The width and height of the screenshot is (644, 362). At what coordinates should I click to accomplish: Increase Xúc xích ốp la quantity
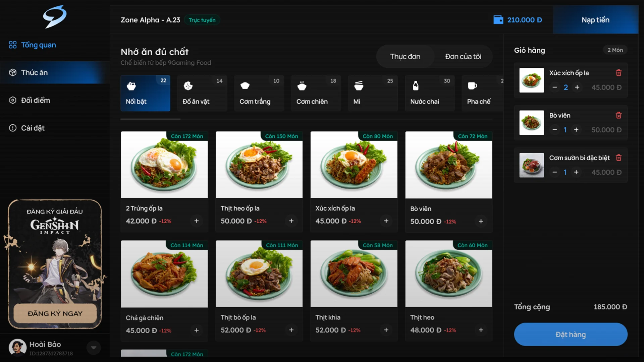click(577, 87)
